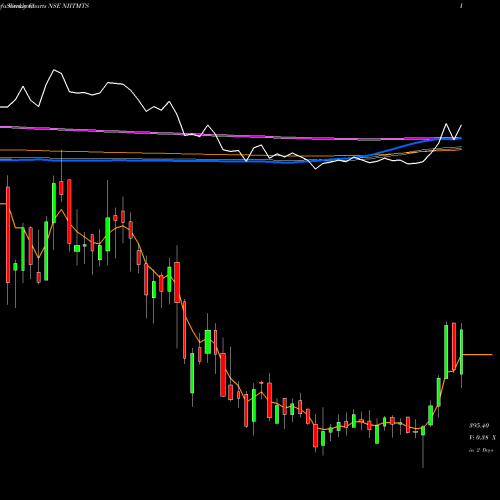Click the 395.40 price label

(x=479, y=426)
